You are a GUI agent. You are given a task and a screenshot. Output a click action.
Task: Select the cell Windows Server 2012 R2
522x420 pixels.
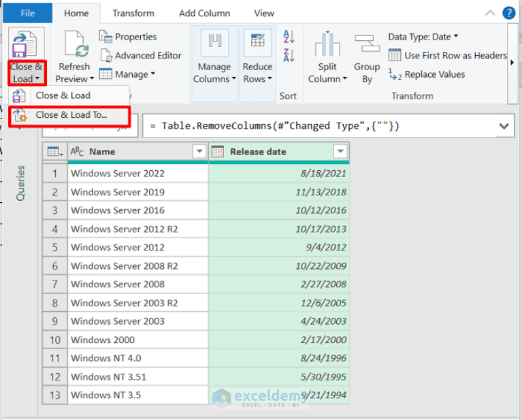(x=138, y=229)
